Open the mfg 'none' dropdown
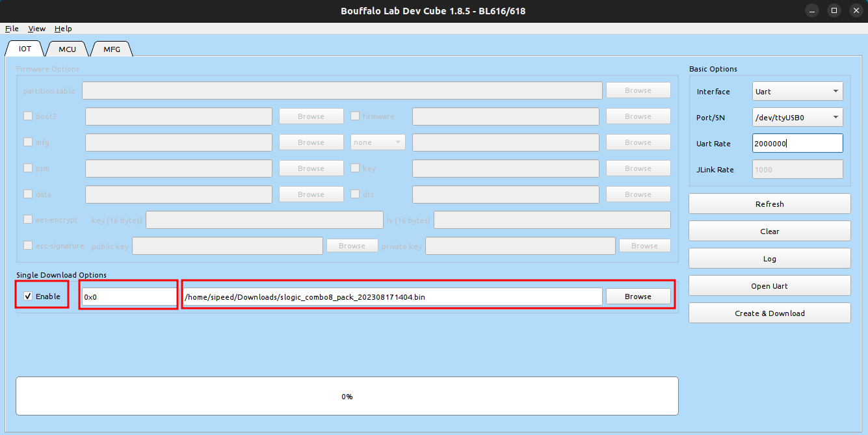 [378, 142]
